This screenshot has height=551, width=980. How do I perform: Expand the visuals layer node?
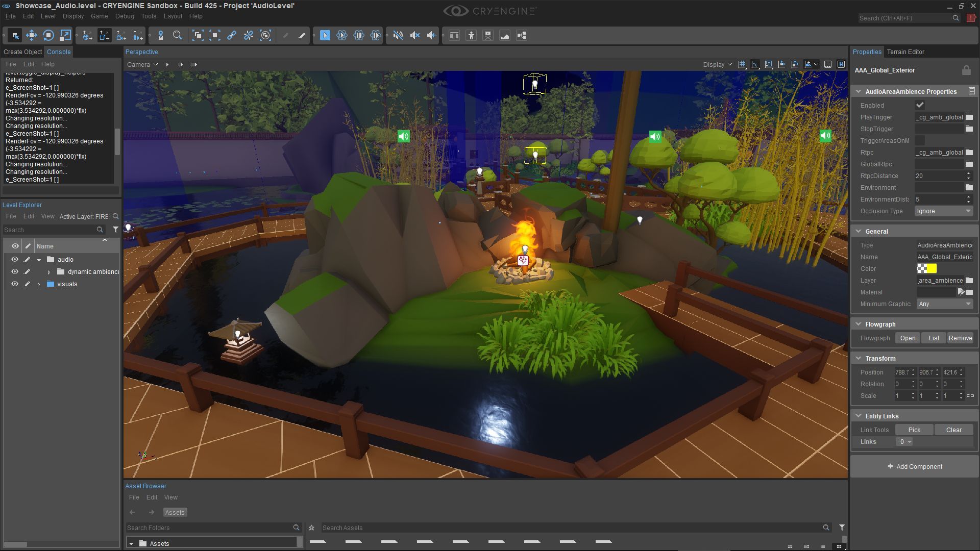tap(39, 284)
